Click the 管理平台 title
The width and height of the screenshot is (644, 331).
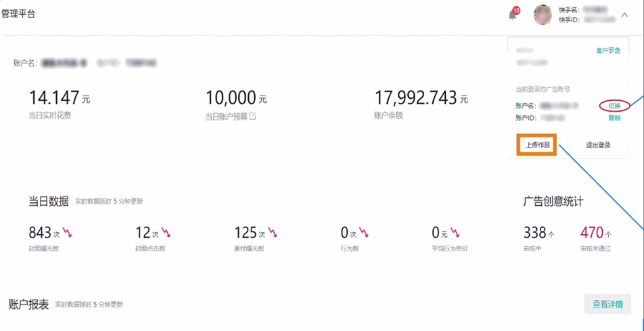pyautogui.click(x=18, y=14)
